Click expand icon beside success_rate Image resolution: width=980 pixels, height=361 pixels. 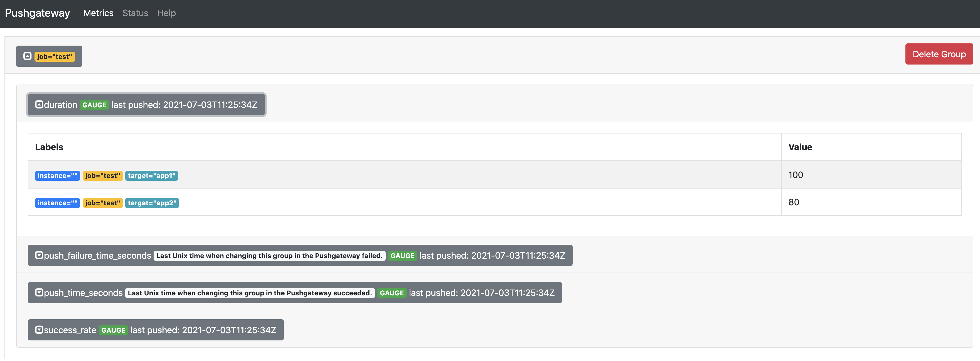click(x=39, y=330)
